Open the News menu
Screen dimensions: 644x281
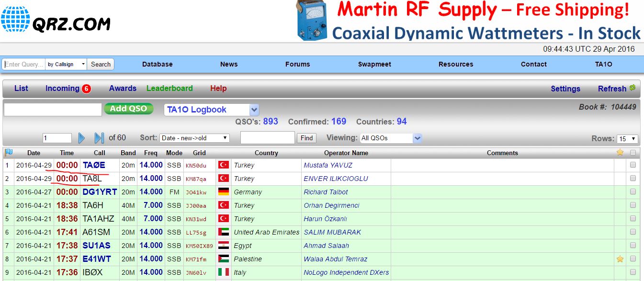(229, 64)
